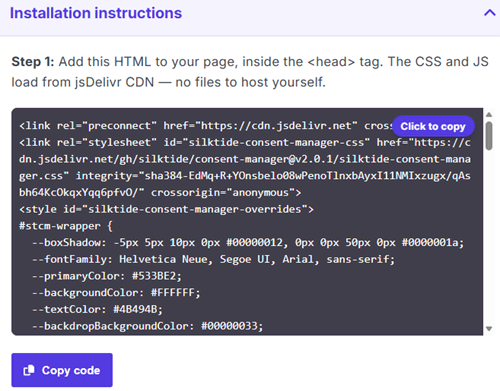Click the style id silktide-consent-manager-overrides line
500x391 pixels.
point(166,209)
